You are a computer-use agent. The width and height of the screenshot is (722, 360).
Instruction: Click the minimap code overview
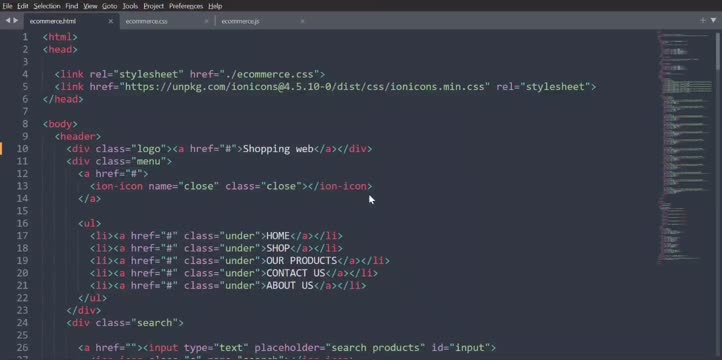685,147
